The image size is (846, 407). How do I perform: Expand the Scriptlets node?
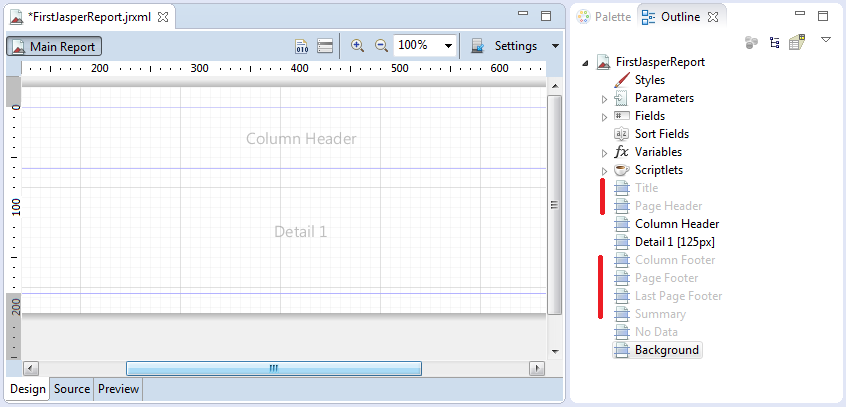[x=604, y=171]
